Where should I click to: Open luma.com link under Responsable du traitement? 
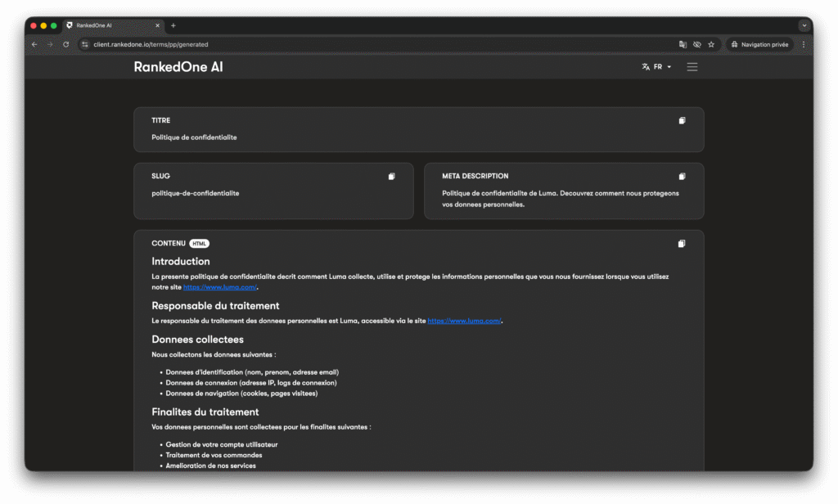pos(464,321)
